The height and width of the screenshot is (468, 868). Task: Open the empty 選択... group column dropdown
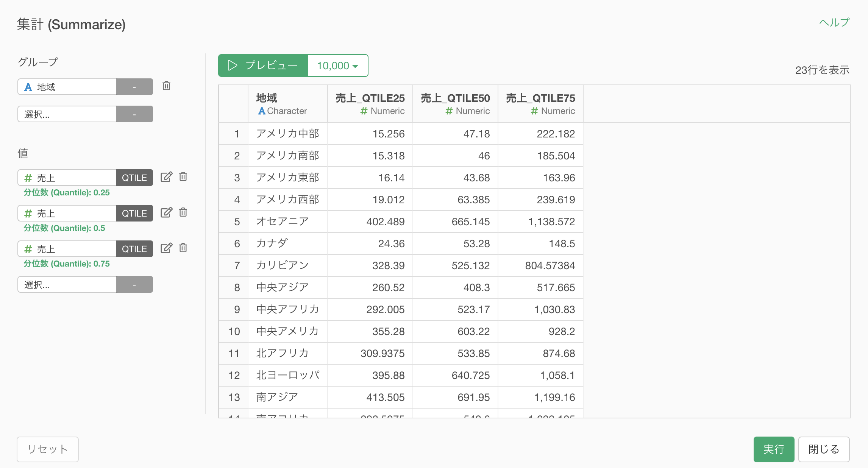tap(67, 114)
